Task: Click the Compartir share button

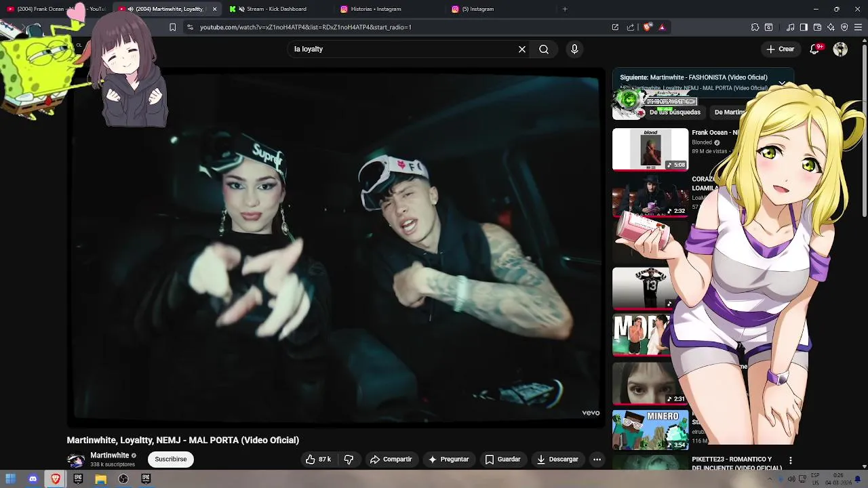Action: click(391, 459)
